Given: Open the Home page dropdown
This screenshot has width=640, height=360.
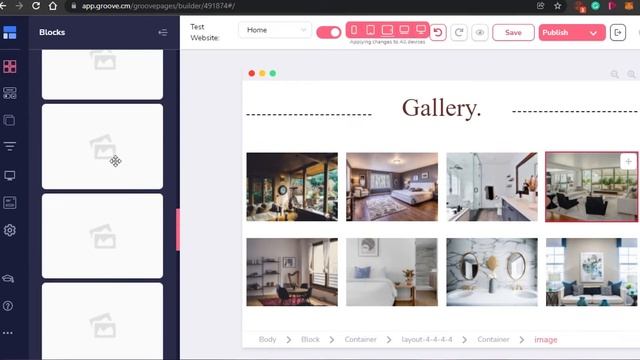Looking at the screenshot, I should click(275, 30).
